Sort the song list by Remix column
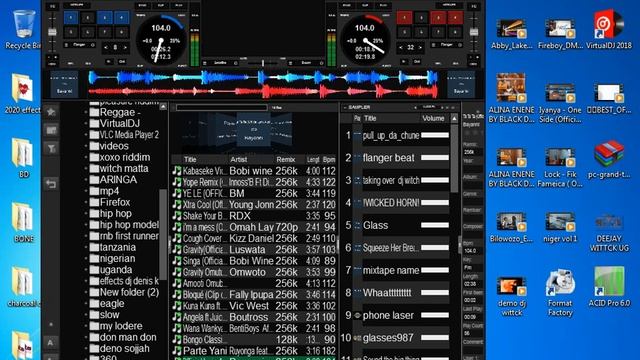 click(289, 160)
